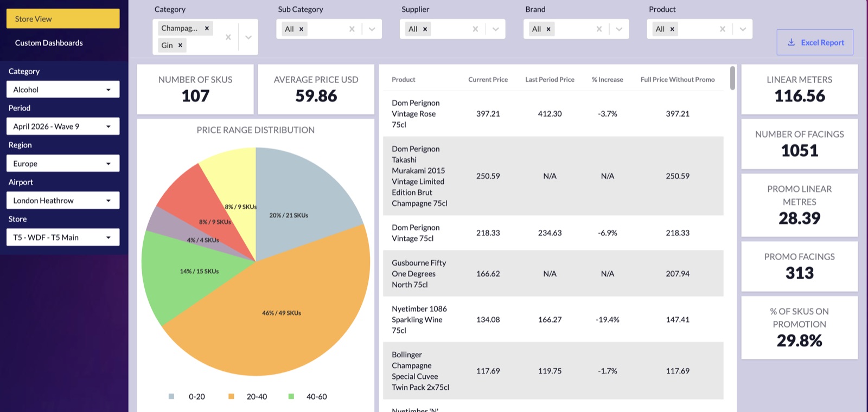The image size is (868, 412).
Task: Remove the Gin category chip
Action: (x=180, y=46)
